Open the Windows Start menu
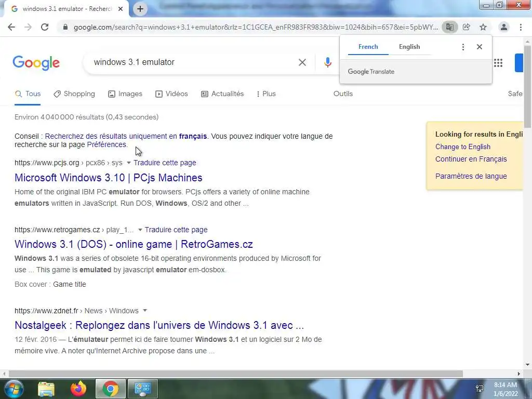 [14, 389]
